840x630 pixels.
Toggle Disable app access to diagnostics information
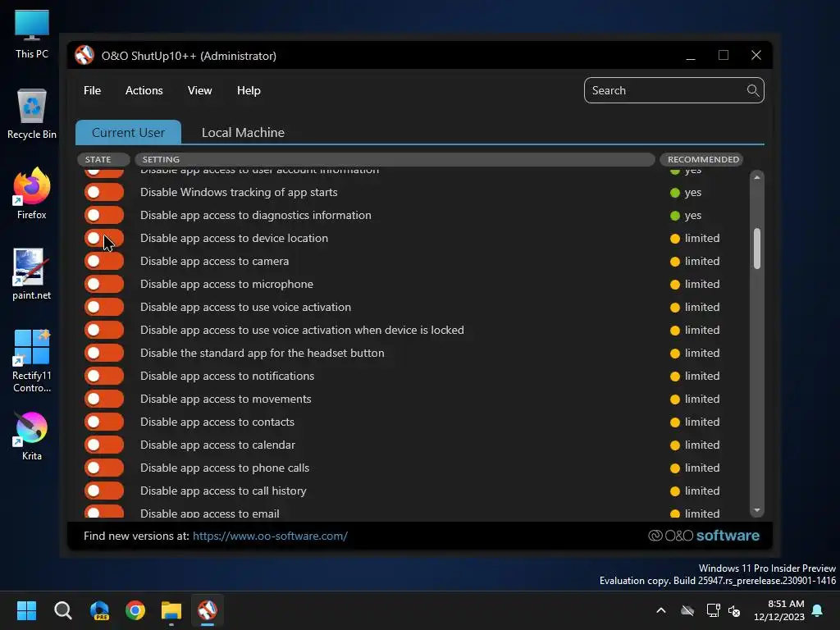pyautogui.click(x=104, y=216)
